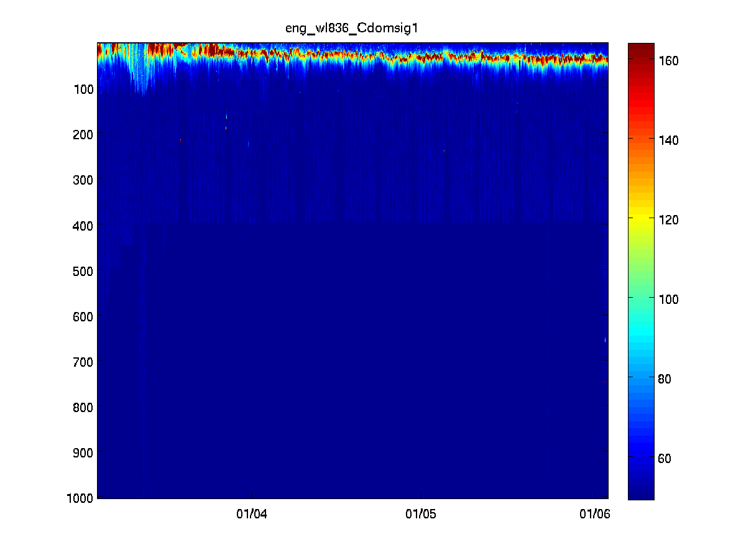This screenshot has width=746, height=560.
Task: Click the y-axis label 400
Action: point(85,225)
